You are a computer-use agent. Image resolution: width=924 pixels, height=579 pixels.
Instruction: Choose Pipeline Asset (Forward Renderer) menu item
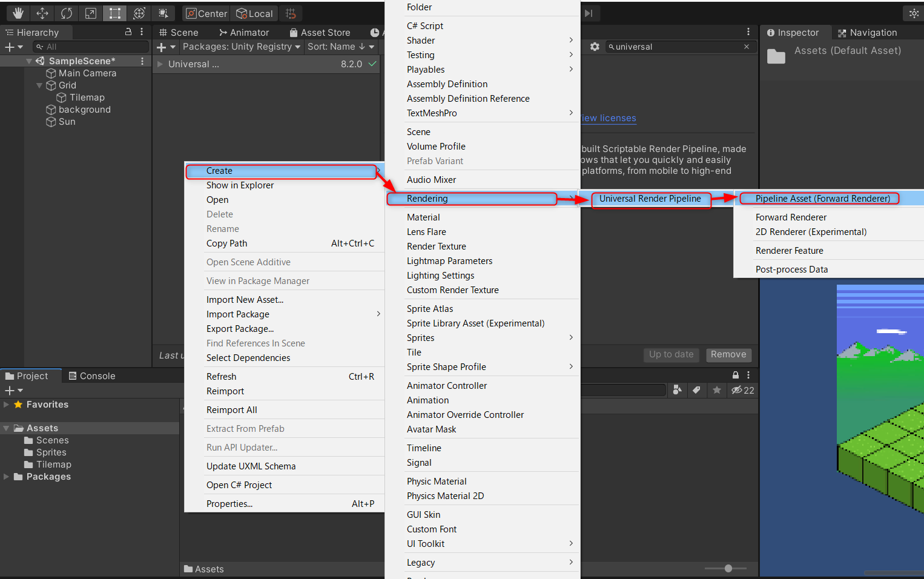[x=822, y=199]
